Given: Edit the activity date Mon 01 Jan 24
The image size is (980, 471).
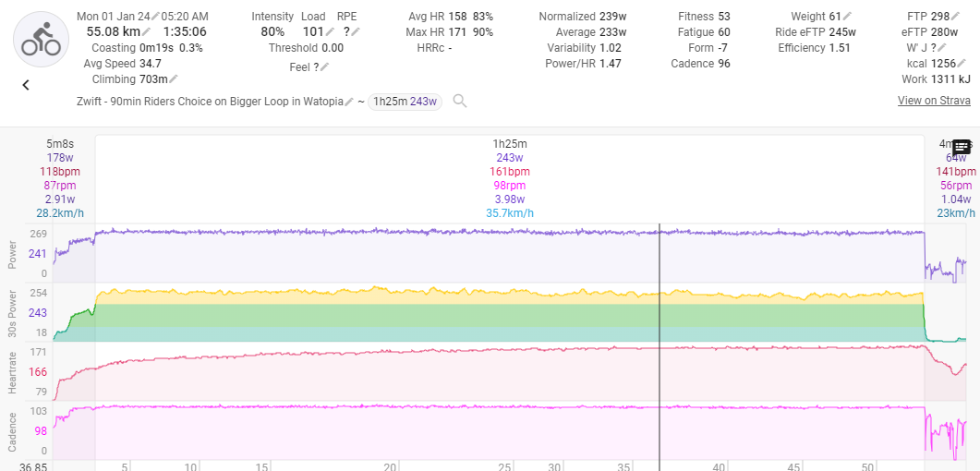Looking at the screenshot, I should click(x=155, y=17).
